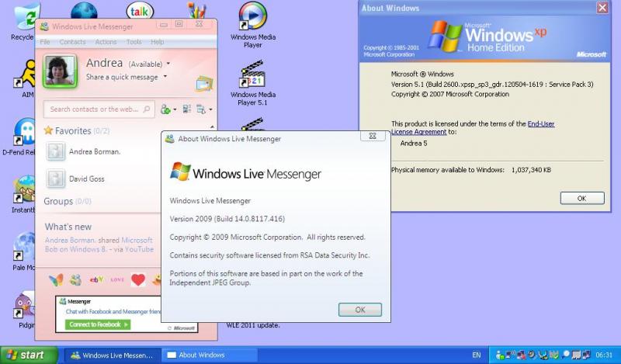Click the What's new heading
The width and height of the screenshot is (621, 364).
click(68, 227)
